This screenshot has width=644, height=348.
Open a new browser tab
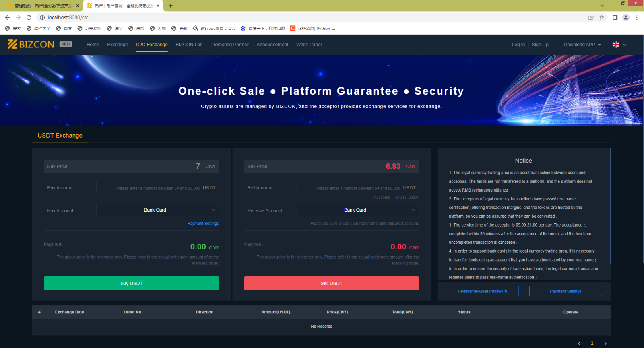tap(171, 6)
